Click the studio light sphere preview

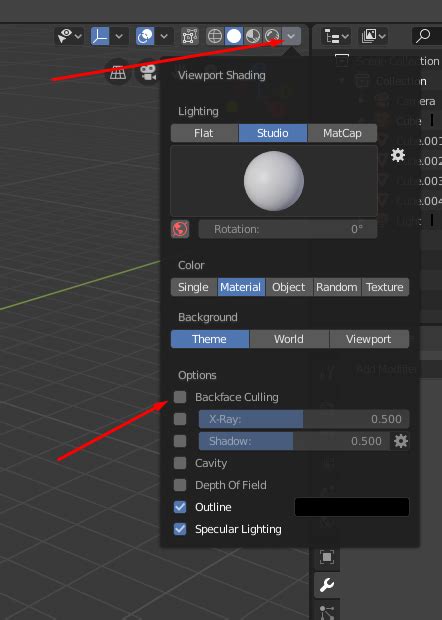[274, 181]
